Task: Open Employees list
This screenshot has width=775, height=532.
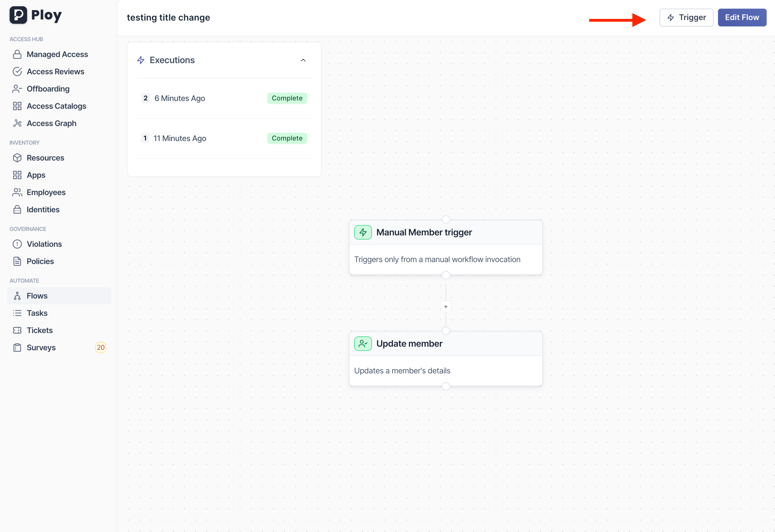Action: click(59, 193)
